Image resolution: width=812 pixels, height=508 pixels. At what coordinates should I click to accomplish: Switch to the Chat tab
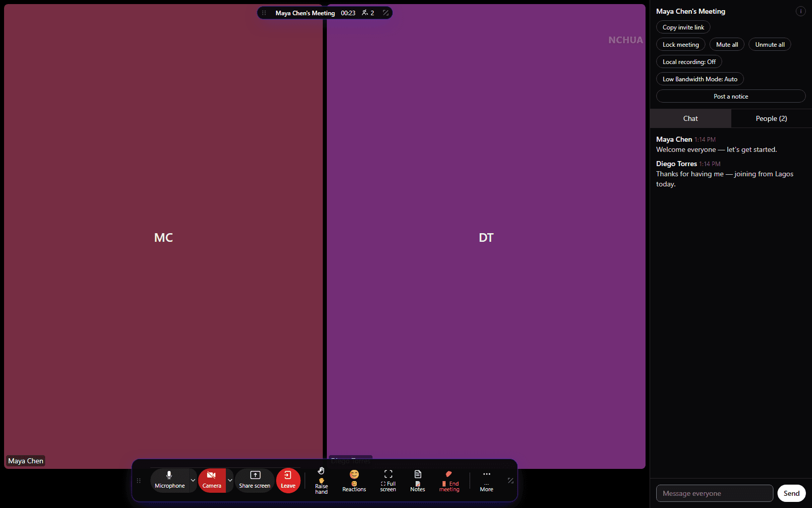pyautogui.click(x=690, y=118)
